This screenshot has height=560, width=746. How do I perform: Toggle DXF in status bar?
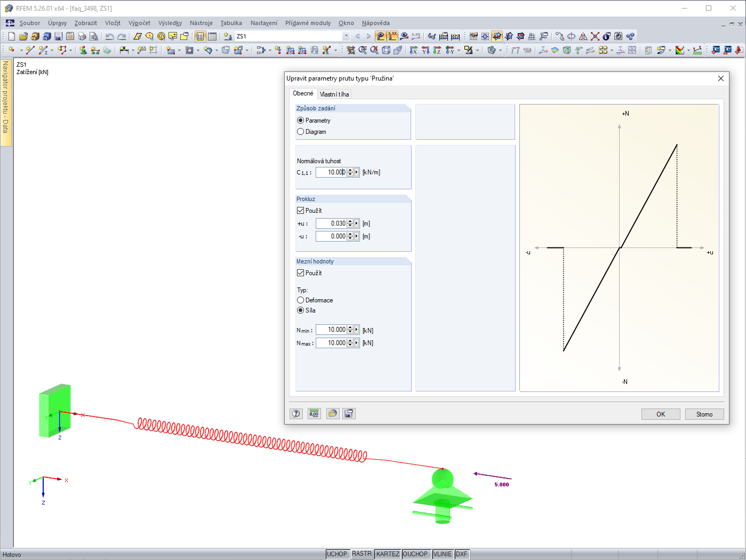coord(462,554)
